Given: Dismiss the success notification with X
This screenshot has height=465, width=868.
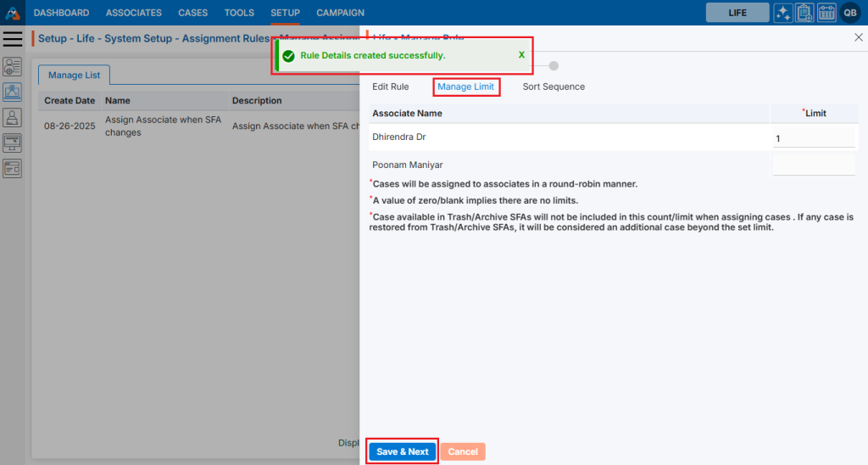Looking at the screenshot, I should (521, 55).
